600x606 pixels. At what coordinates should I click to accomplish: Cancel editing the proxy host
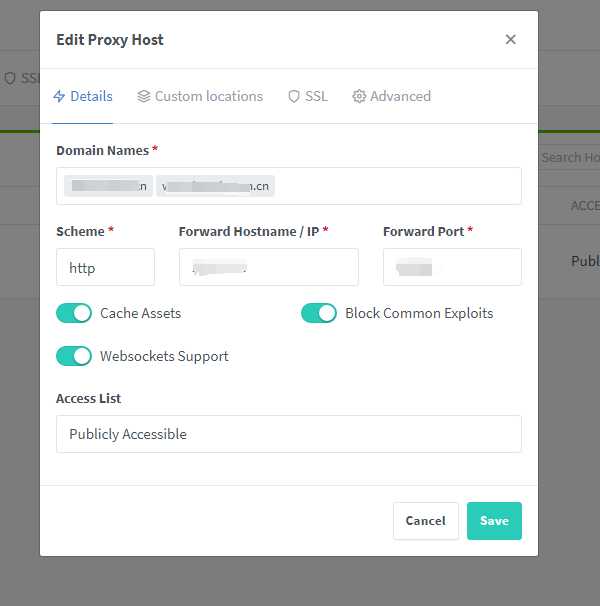coord(426,521)
